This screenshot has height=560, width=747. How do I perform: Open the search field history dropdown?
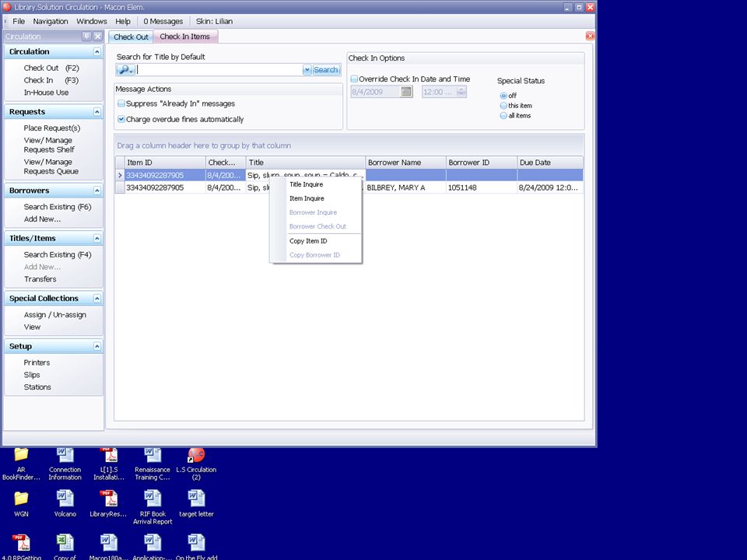point(307,70)
